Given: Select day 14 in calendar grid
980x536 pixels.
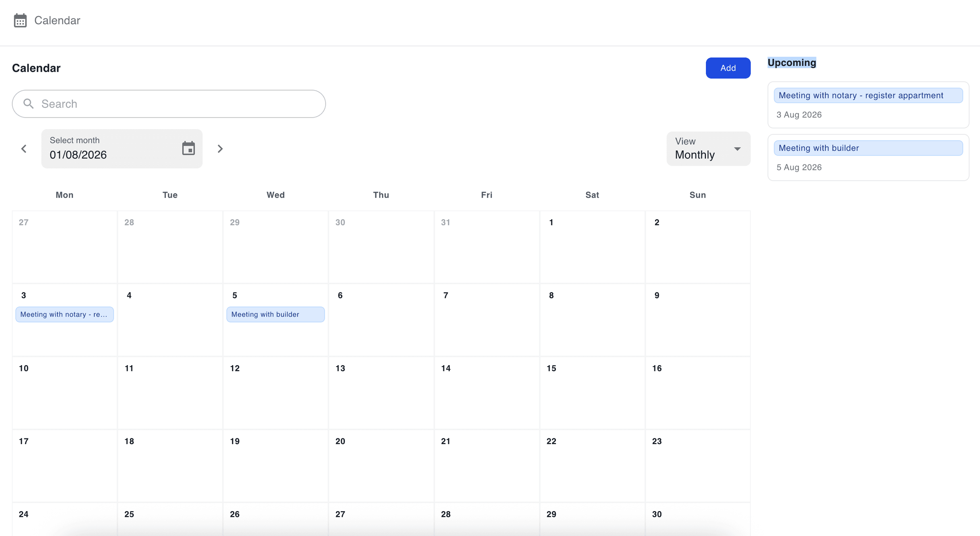Looking at the screenshot, I should [487, 393].
